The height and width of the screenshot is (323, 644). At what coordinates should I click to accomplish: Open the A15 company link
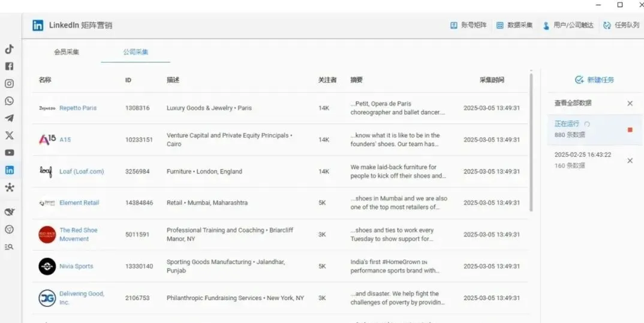click(65, 139)
